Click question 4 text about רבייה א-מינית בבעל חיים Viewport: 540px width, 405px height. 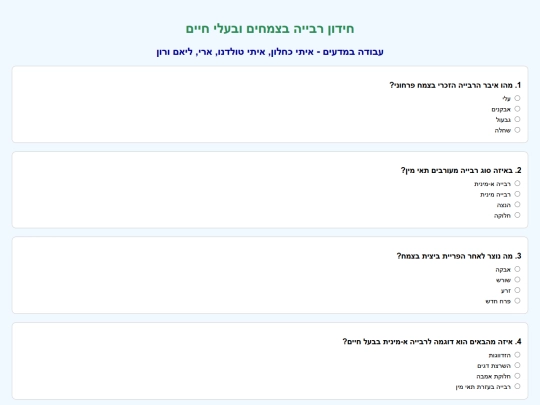(x=432, y=342)
